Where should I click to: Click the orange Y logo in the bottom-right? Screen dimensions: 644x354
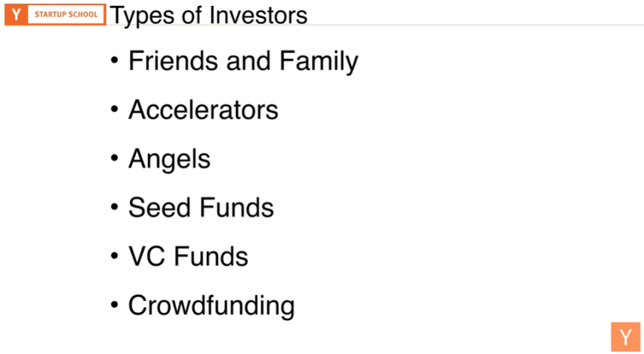point(626,337)
